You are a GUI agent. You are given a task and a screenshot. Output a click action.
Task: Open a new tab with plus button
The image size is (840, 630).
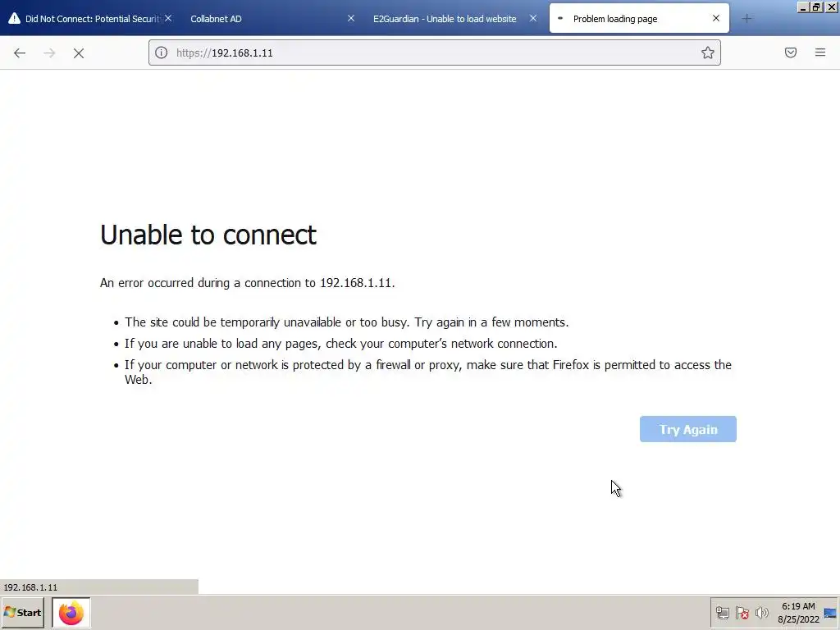[x=746, y=19]
